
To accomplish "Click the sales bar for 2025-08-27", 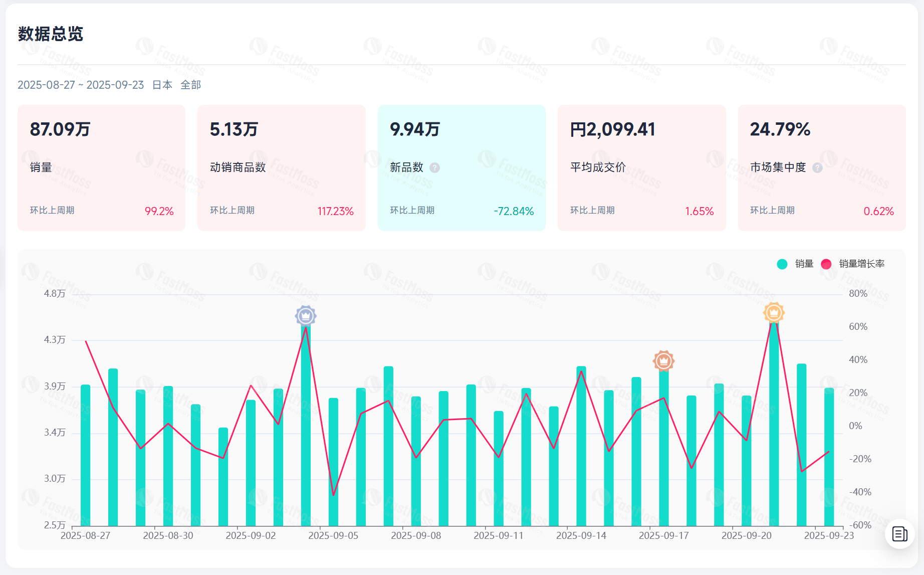I will [86, 456].
